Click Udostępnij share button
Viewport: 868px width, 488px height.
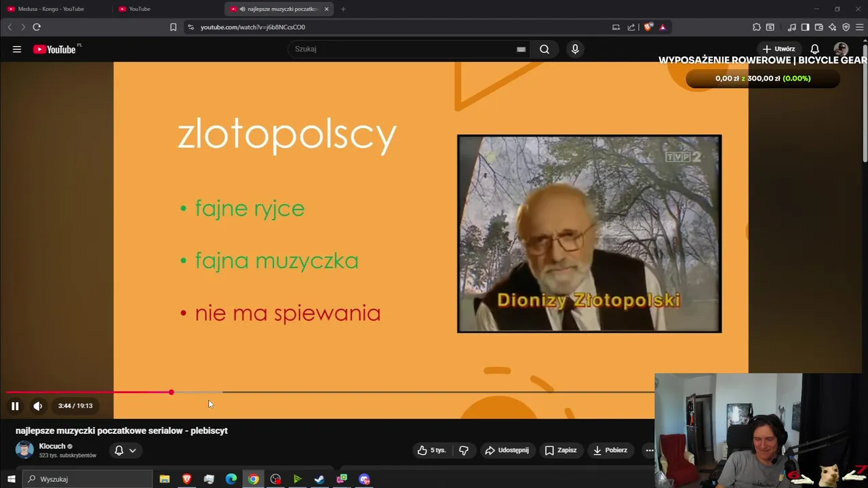(x=507, y=450)
